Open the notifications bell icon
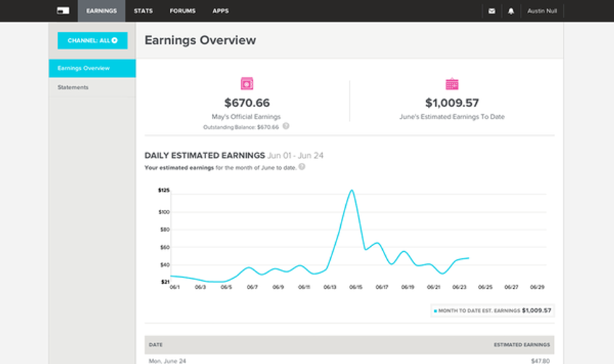Screen dimensions: 614x364 click(x=511, y=11)
